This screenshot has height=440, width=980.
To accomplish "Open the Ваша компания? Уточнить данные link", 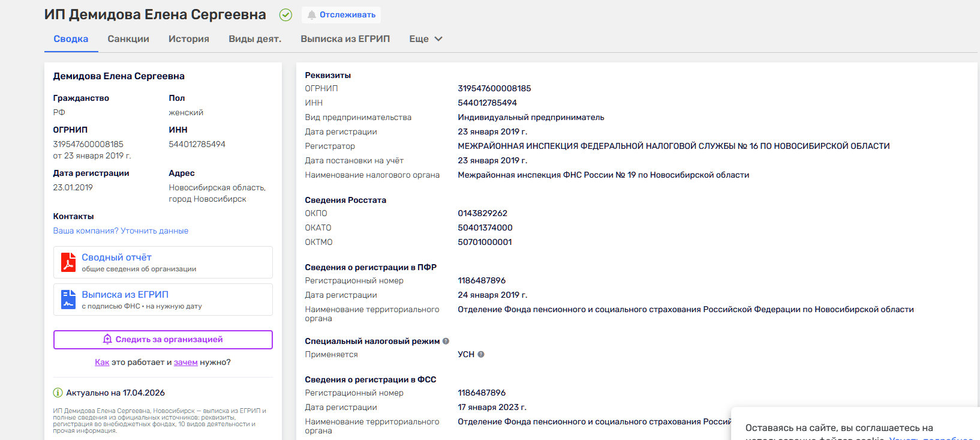I will pyautogui.click(x=121, y=231).
